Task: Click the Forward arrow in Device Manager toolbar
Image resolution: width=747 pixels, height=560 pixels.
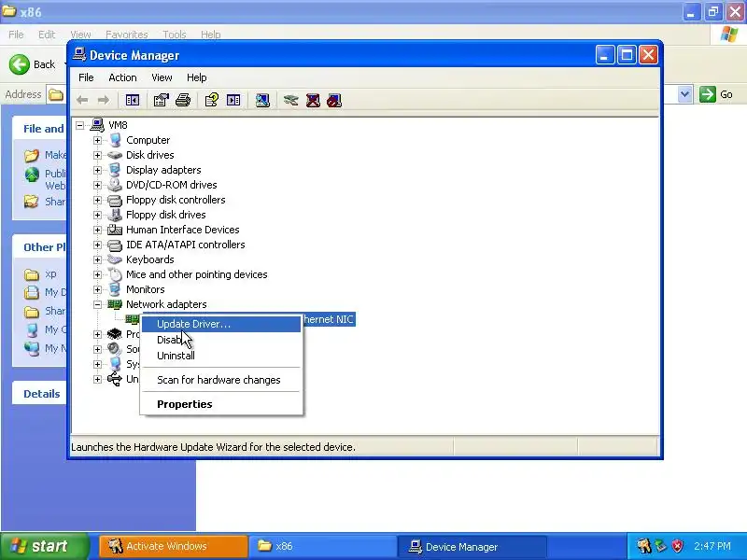Action: [x=103, y=100]
